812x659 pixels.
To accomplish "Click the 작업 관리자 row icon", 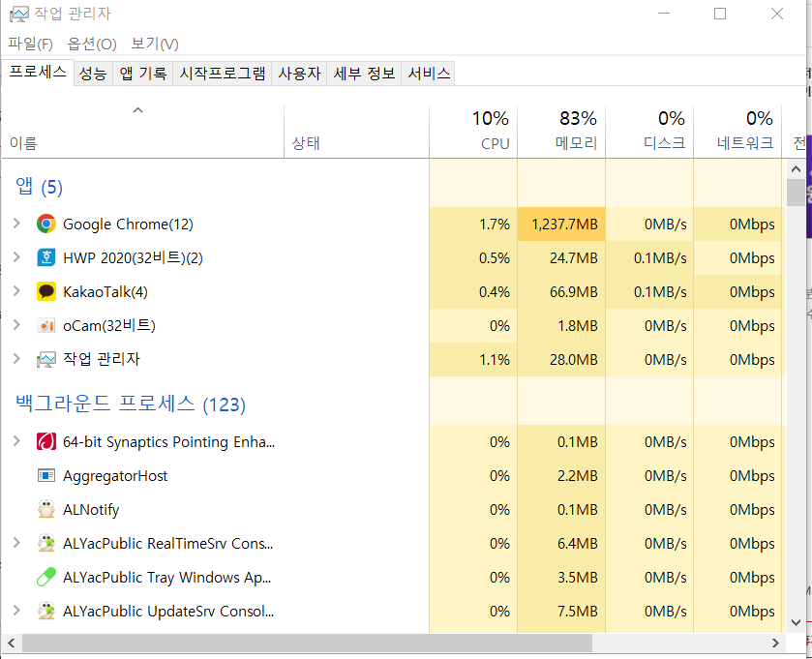I will click(46, 359).
